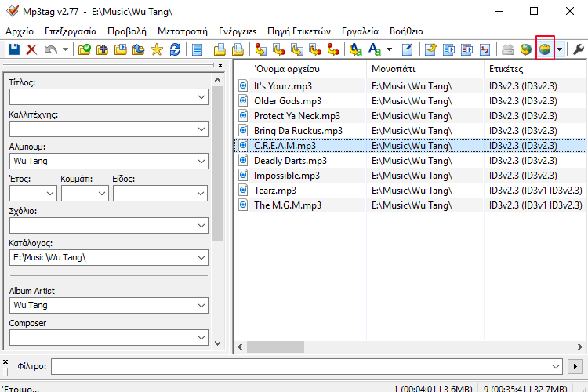This screenshot has height=392, width=588.
Task: Export using the page with yellow arrow icon
Action: click(x=430, y=49)
